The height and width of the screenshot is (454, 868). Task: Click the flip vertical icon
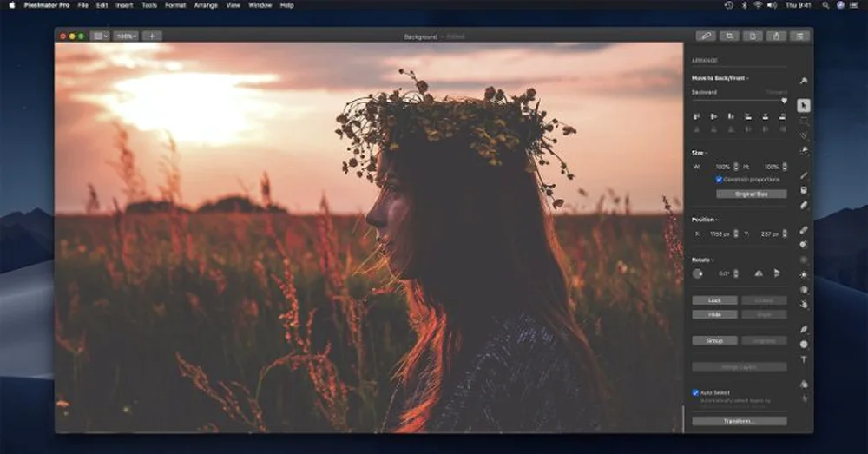coord(777,273)
